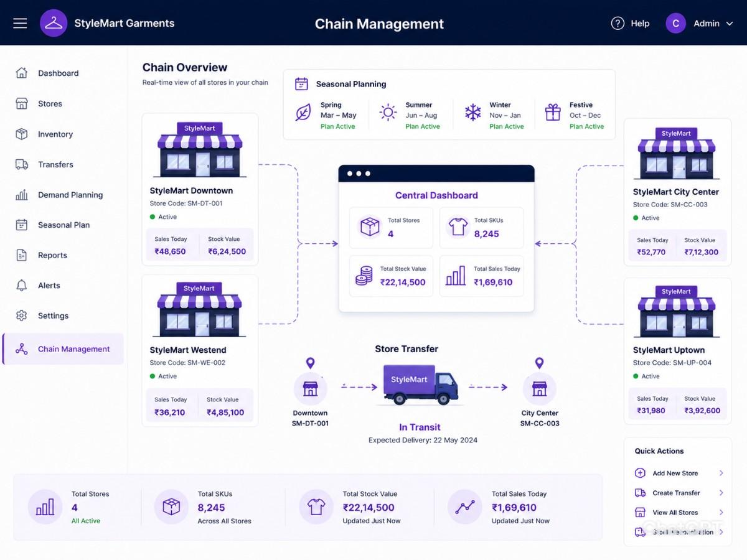Click Westend's Sales Today value ₹36,210
Viewport: 747px width, 560px height.
(x=170, y=413)
